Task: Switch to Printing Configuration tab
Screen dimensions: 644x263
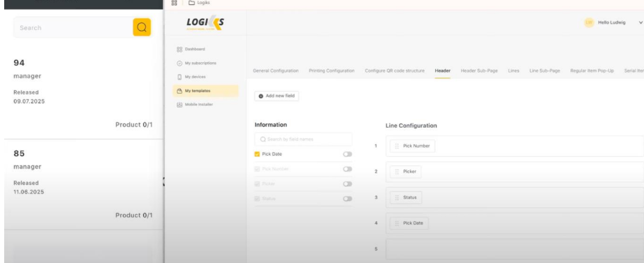Action: click(332, 71)
